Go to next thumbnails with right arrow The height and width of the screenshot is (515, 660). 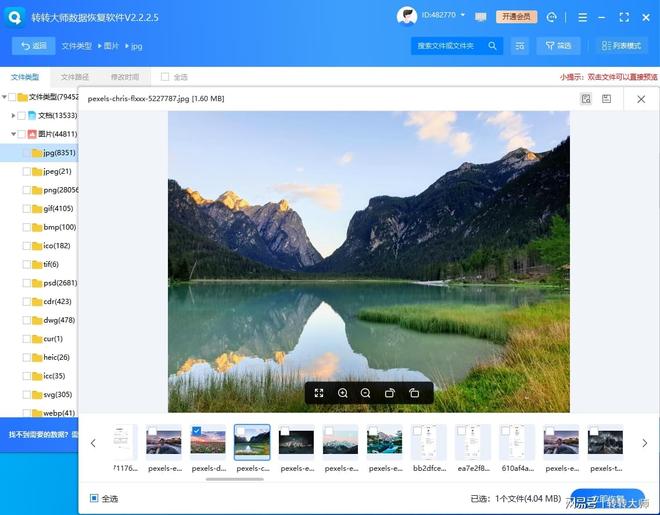coord(645,443)
